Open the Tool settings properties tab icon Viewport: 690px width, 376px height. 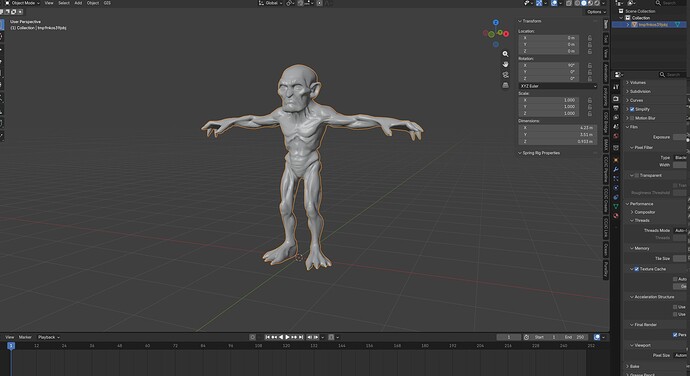click(616, 87)
